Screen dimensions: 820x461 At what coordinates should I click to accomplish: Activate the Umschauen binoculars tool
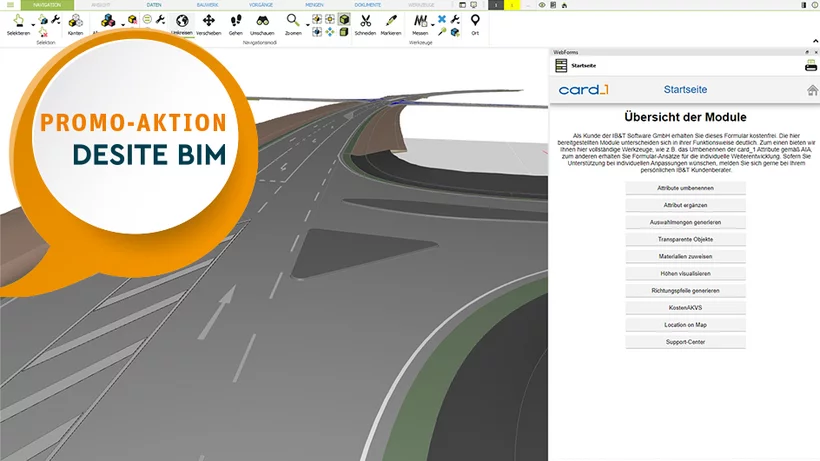click(263, 25)
